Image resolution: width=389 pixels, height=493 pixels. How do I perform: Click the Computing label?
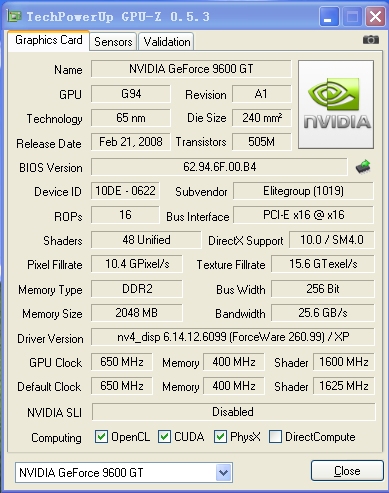(56, 438)
